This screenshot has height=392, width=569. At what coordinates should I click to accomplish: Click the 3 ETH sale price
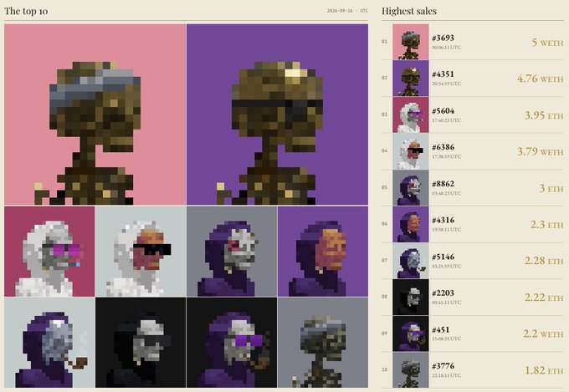tap(551, 189)
